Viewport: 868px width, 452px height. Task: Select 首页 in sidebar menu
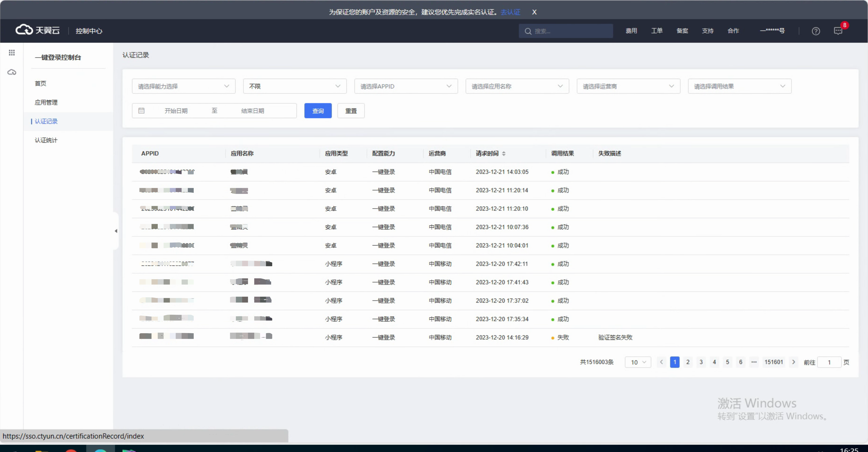point(40,83)
